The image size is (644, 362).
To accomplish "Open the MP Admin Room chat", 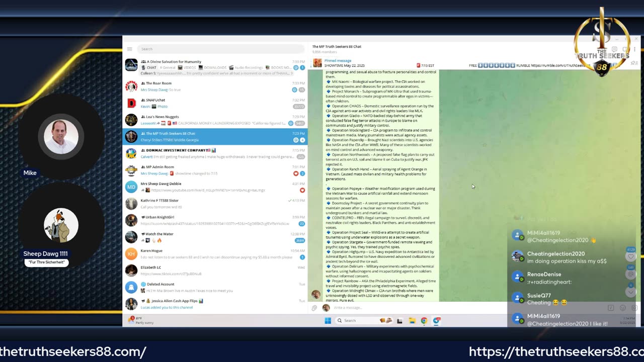I will (215, 170).
